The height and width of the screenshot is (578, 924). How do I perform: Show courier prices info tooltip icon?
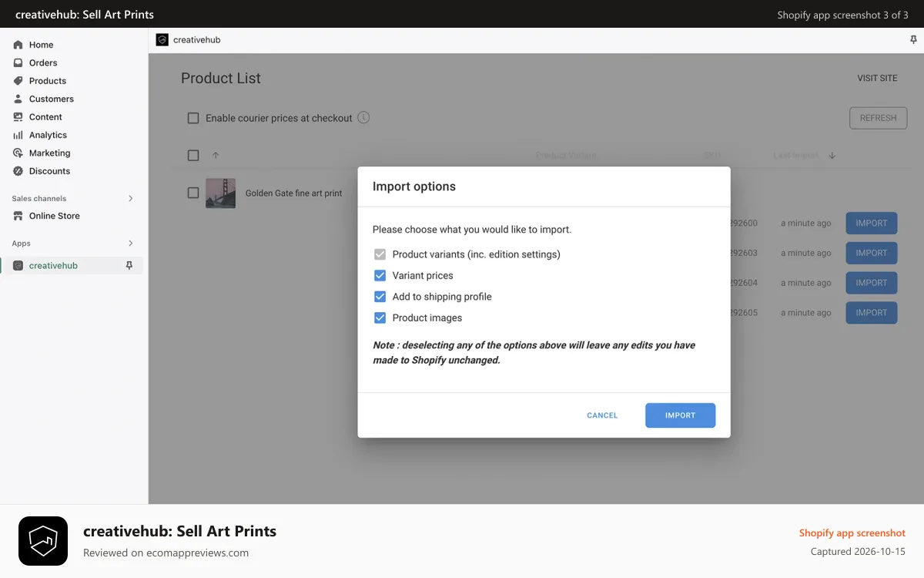click(x=364, y=118)
